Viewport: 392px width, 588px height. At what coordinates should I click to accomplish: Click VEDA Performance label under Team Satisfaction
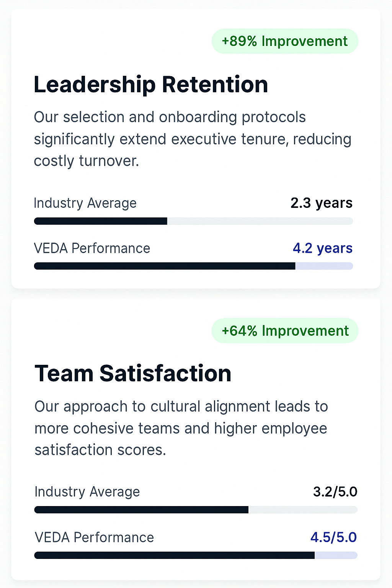[94, 537]
